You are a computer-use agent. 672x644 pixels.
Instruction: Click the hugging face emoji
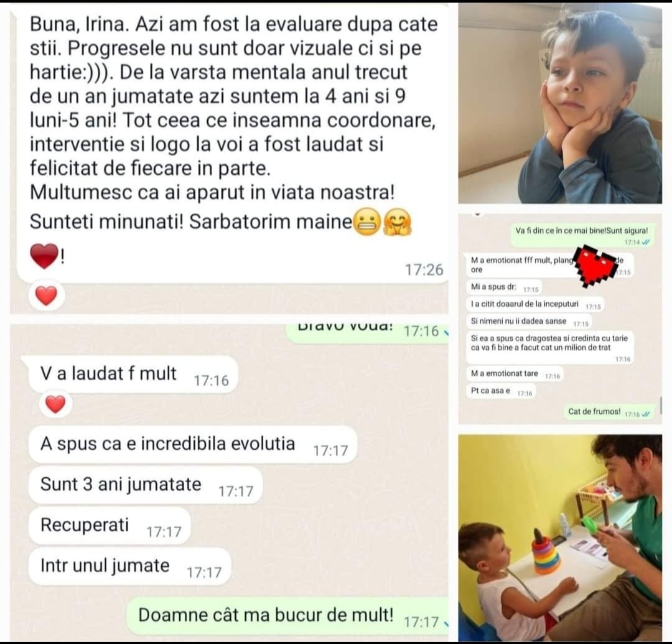tap(397, 223)
